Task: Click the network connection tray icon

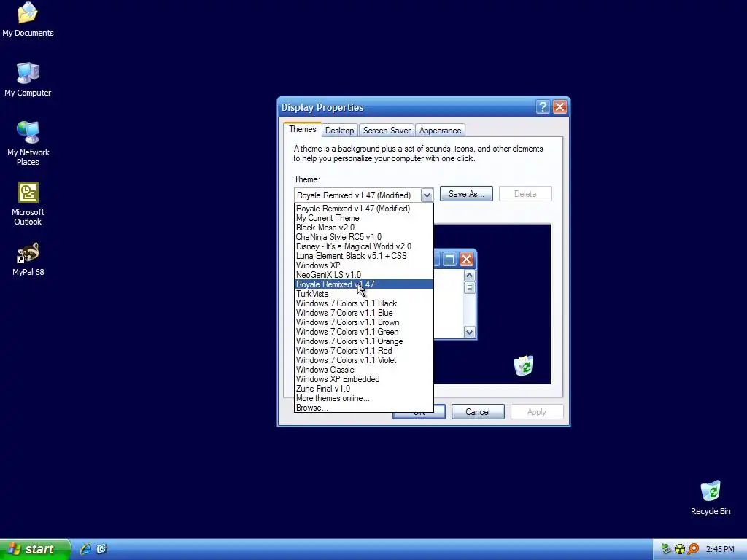Action: coord(667,549)
